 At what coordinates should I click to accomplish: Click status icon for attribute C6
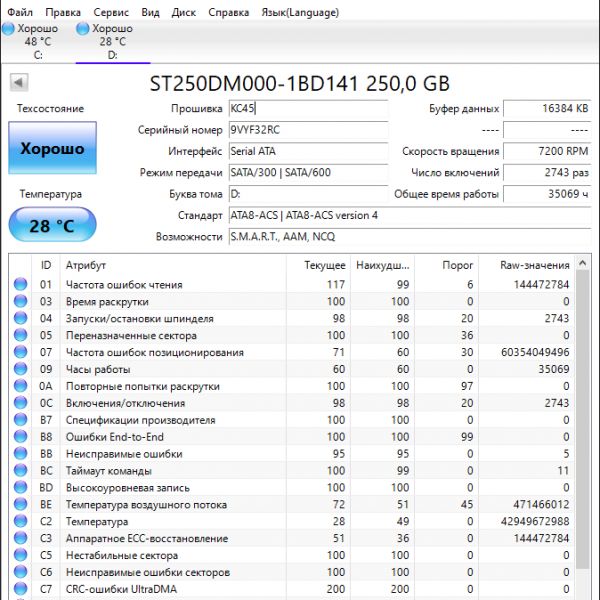point(20,572)
